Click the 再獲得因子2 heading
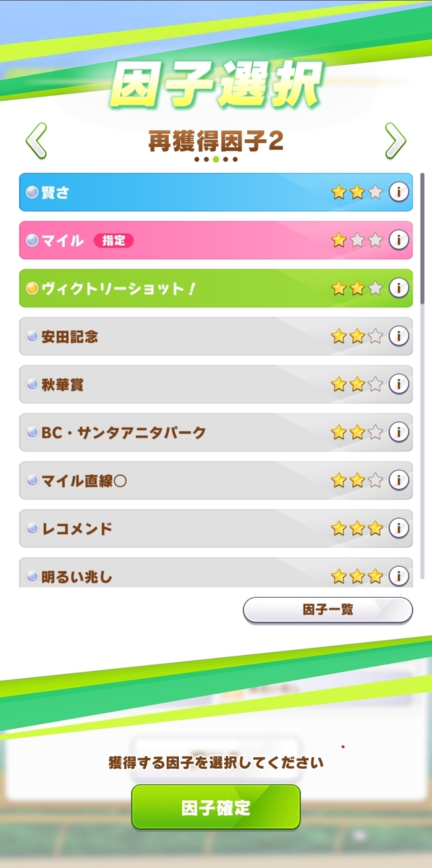Image resolution: width=432 pixels, height=868 pixels. (x=216, y=141)
